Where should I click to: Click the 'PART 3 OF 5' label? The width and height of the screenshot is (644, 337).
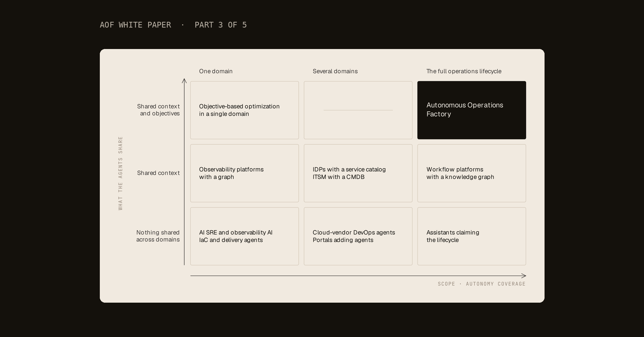[x=221, y=25]
